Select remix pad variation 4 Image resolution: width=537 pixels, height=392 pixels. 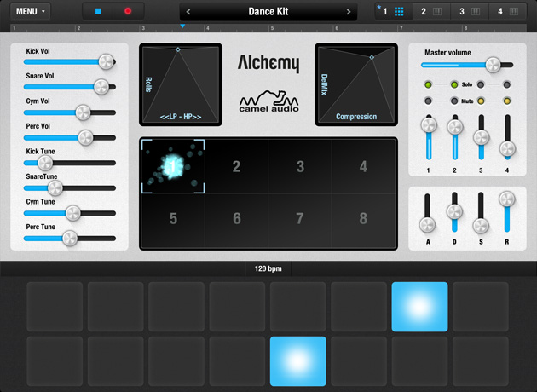pos(363,166)
